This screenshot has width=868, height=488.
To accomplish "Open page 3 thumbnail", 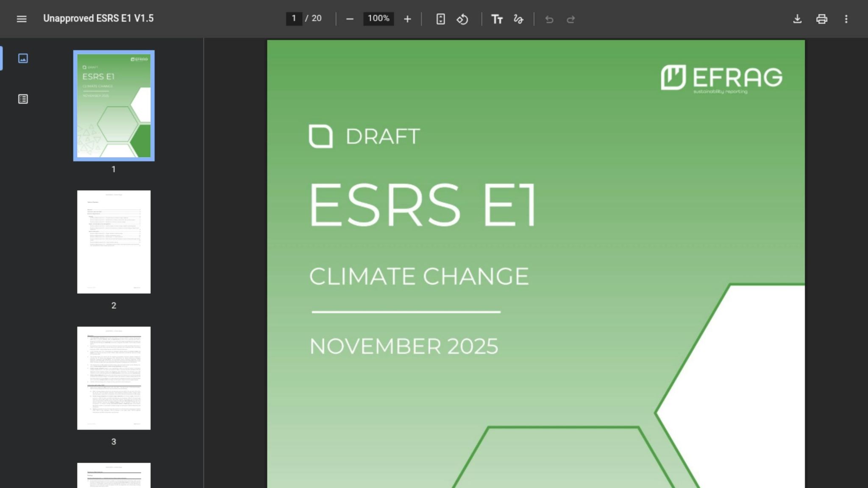I will tap(114, 378).
